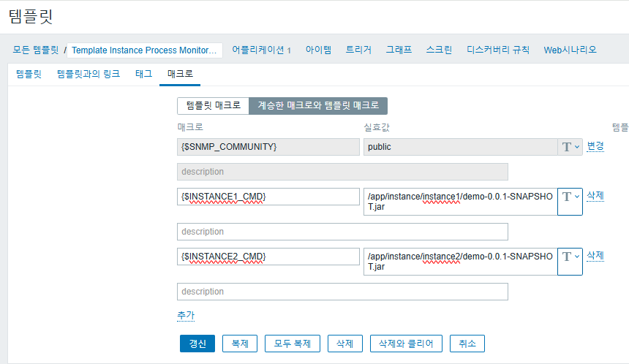Click 변경 link for SNMP_COMMUNITY macro
Screen dimensions: 629x364
(x=595, y=146)
